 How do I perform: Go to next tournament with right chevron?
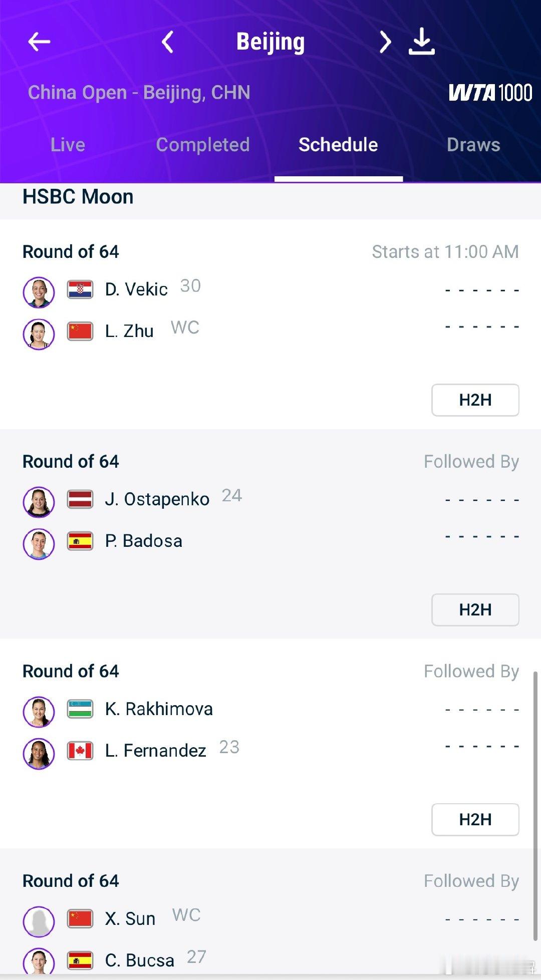click(x=385, y=42)
